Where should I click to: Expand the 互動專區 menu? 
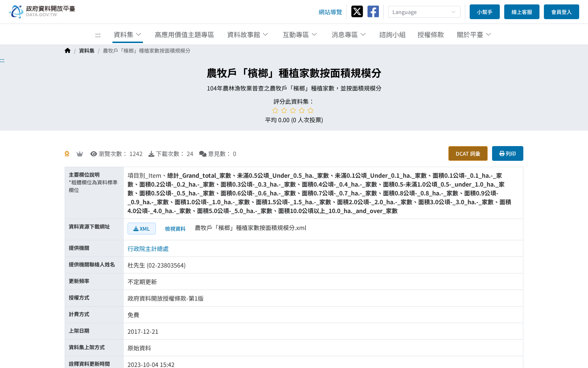click(x=300, y=35)
